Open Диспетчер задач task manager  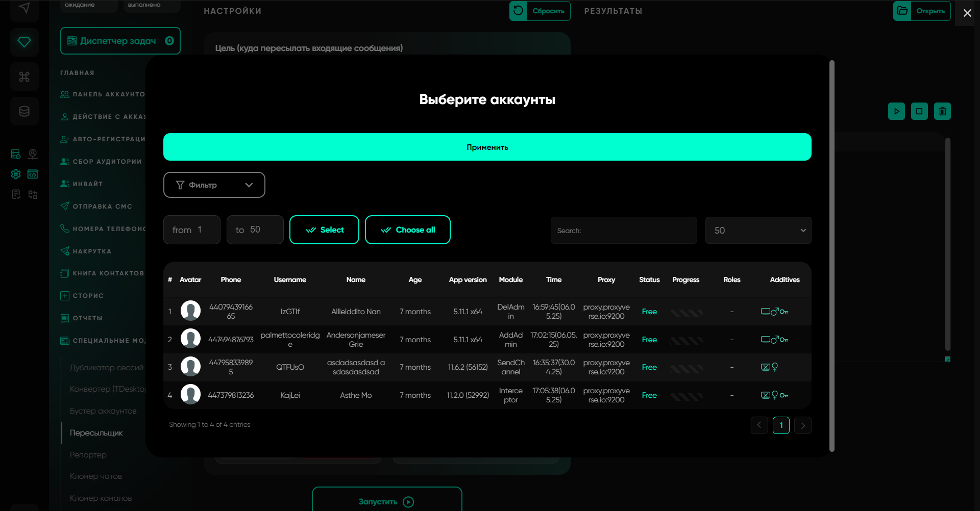click(x=120, y=41)
